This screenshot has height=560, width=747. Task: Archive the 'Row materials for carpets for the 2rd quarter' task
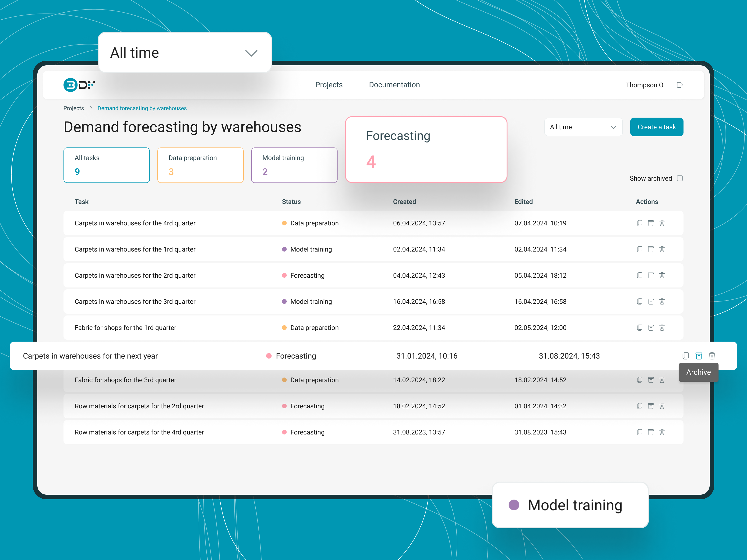point(650,406)
